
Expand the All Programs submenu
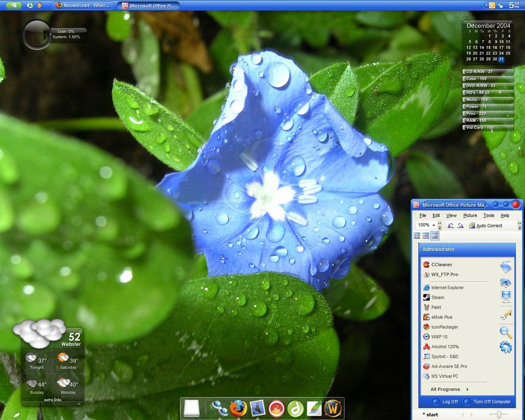(449, 389)
